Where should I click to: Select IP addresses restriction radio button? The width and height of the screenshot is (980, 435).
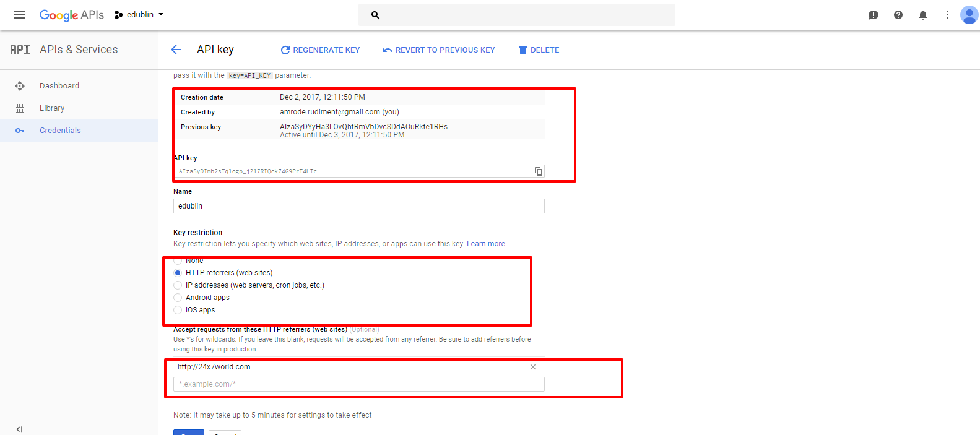(178, 285)
